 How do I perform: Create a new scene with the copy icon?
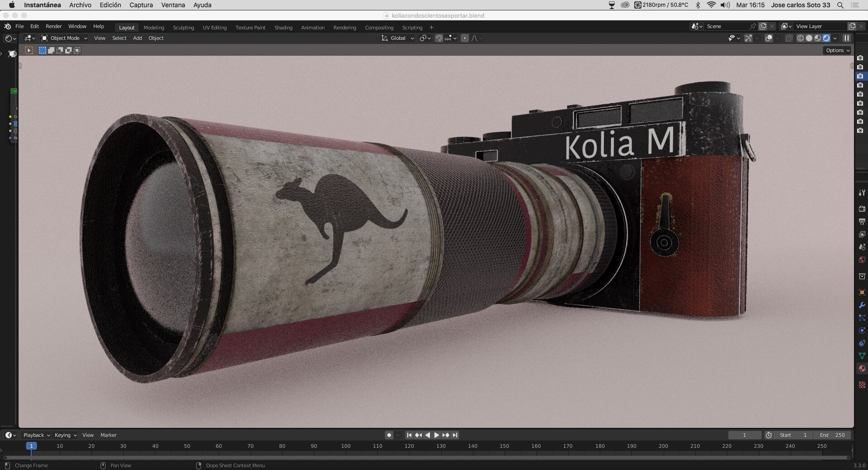tap(763, 26)
